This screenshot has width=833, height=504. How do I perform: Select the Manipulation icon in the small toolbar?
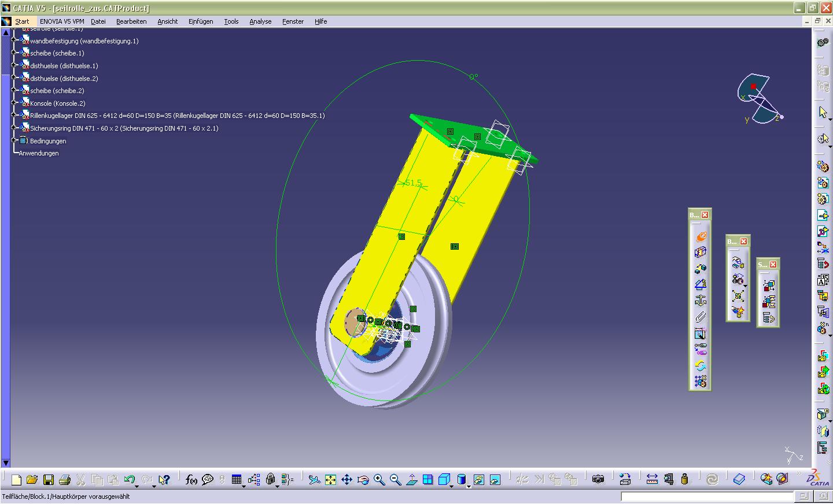(x=738, y=263)
